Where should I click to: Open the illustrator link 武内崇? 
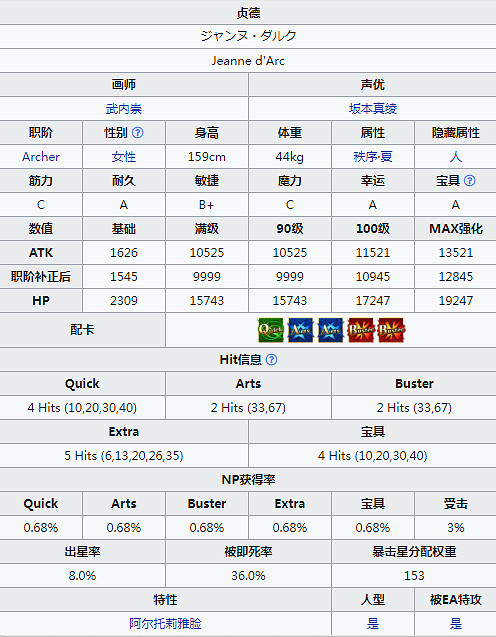pyautogui.click(x=124, y=108)
